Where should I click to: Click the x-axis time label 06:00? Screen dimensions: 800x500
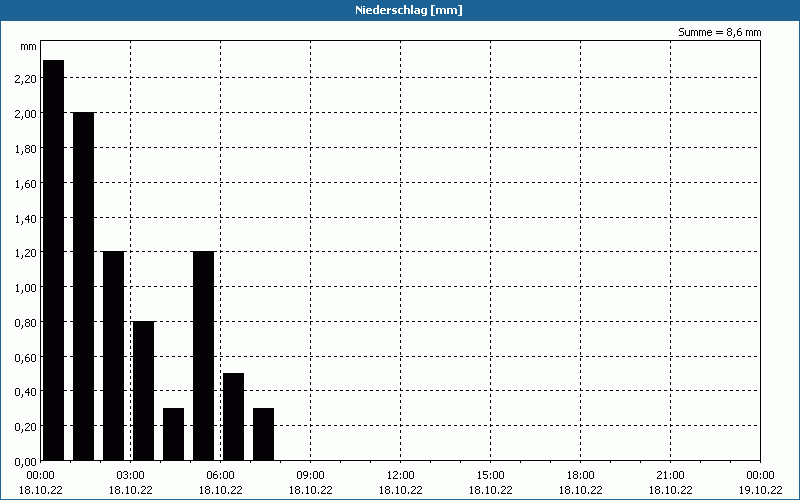pos(220,476)
